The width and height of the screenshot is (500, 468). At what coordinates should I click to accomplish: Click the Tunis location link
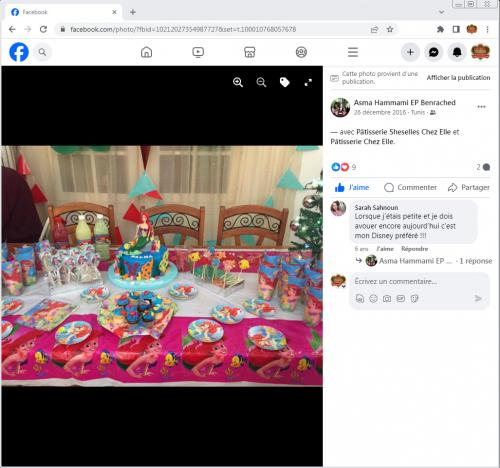coord(418,113)
